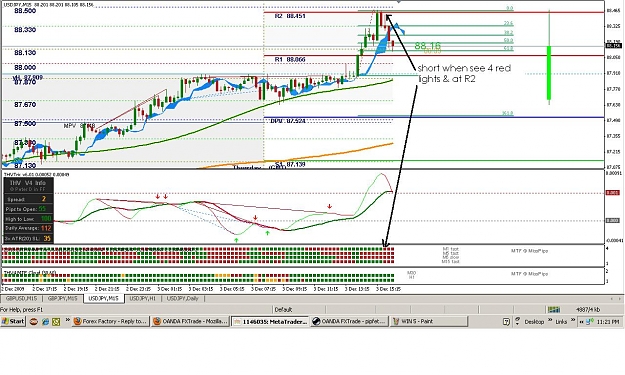625x375 pixels.
Task: Switch to WIN 5 - Paint taskbar button
Action: click(x=429, y=321)
